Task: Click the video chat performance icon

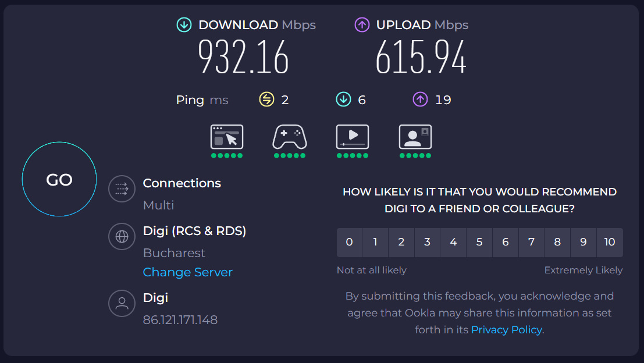Action: [x=415, y=137]
